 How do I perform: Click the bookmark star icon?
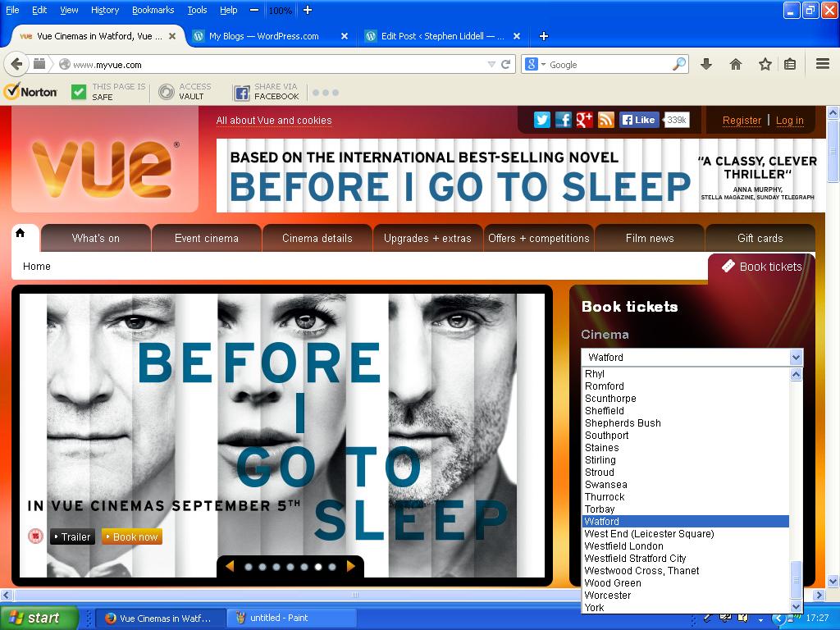pyautogui.click(x=765, y=64)
